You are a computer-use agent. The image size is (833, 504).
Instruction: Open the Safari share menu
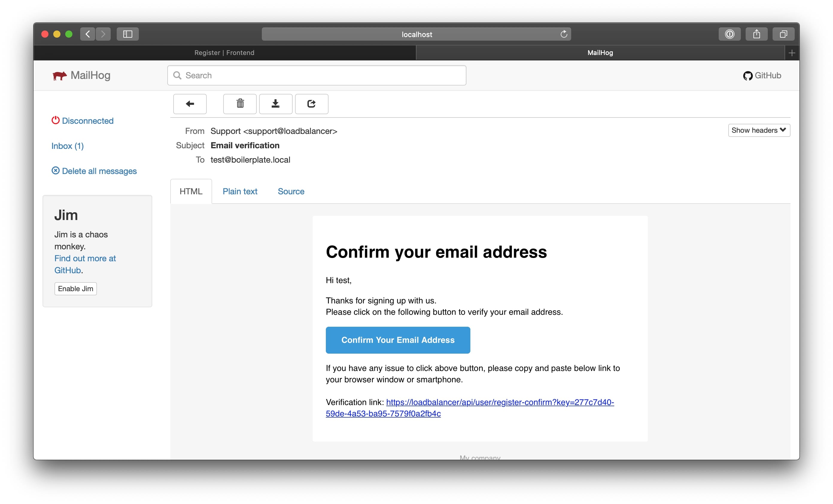[756, 34]
